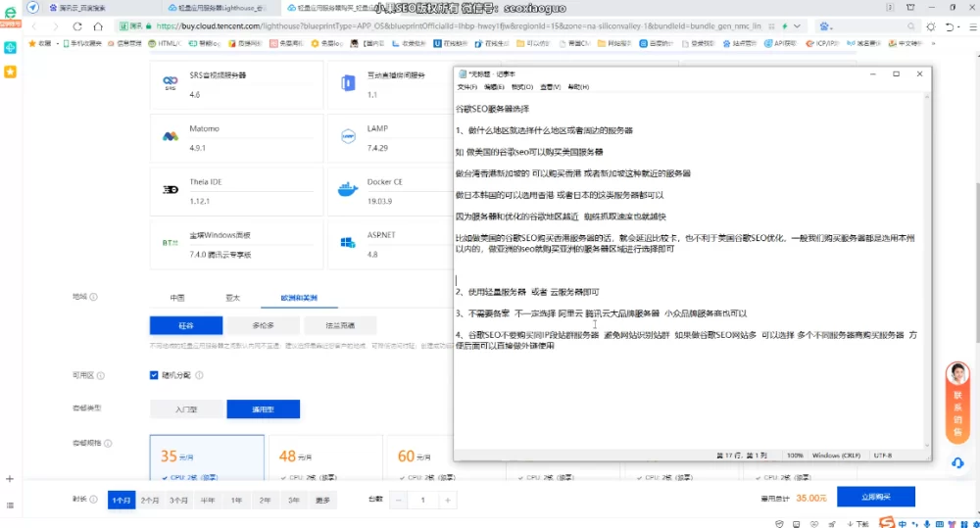Select the 通用型 package type option
Screen dimensions: 980x528
(263, 409)
